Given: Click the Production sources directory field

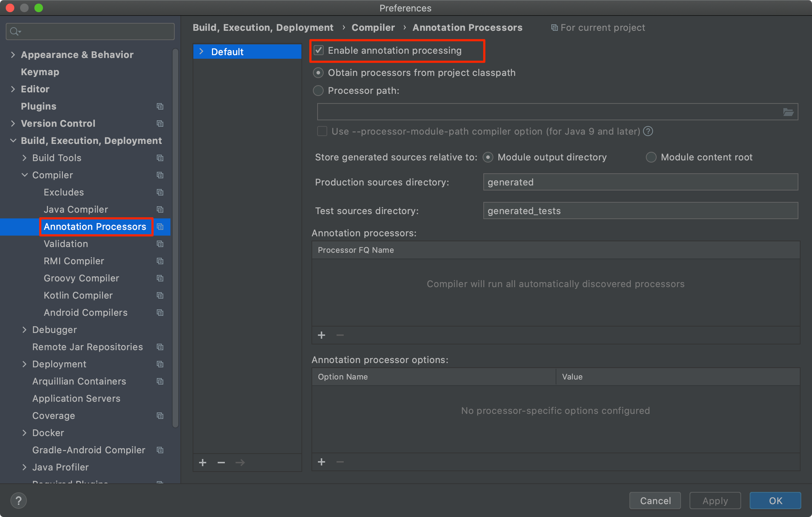Looking at the screenshot, I should (640, 182).
